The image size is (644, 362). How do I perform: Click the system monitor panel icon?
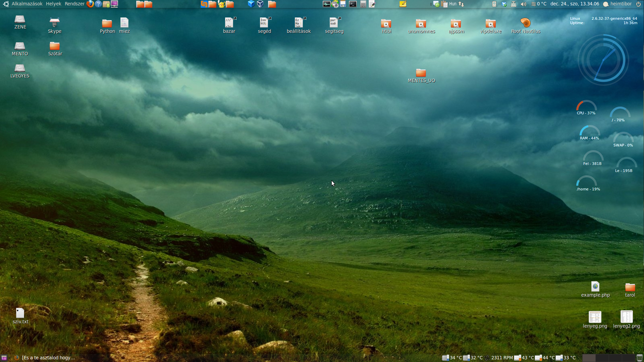(x=326, y=4)
